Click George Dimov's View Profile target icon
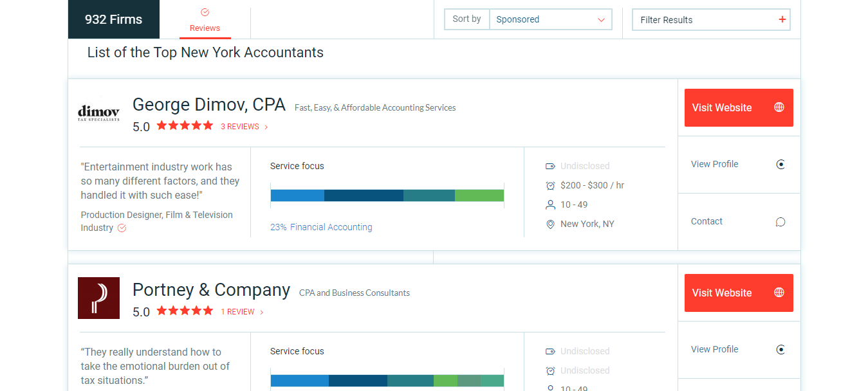The width and height of the screenshot is (868, 391). click(x=780, y=165)
